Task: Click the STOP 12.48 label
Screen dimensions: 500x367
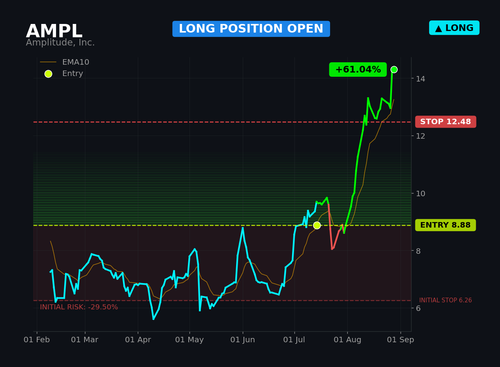Action: [x=446, y=122]
